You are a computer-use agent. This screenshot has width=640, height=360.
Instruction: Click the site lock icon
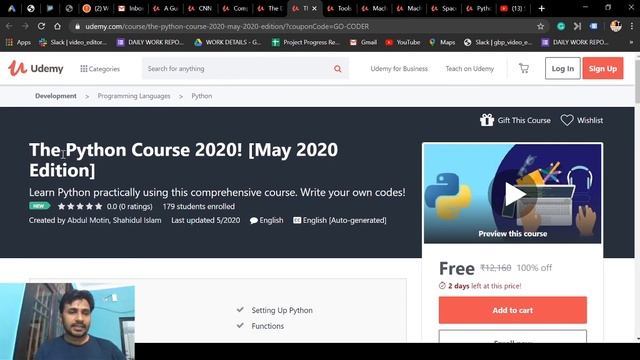pos(78,27)
